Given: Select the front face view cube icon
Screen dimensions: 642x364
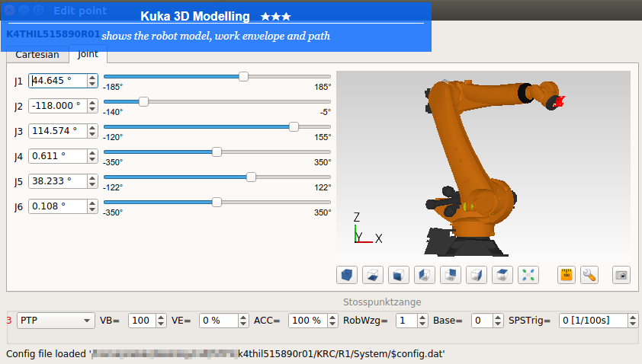Looking at the screenshot, I should (398, 275).
